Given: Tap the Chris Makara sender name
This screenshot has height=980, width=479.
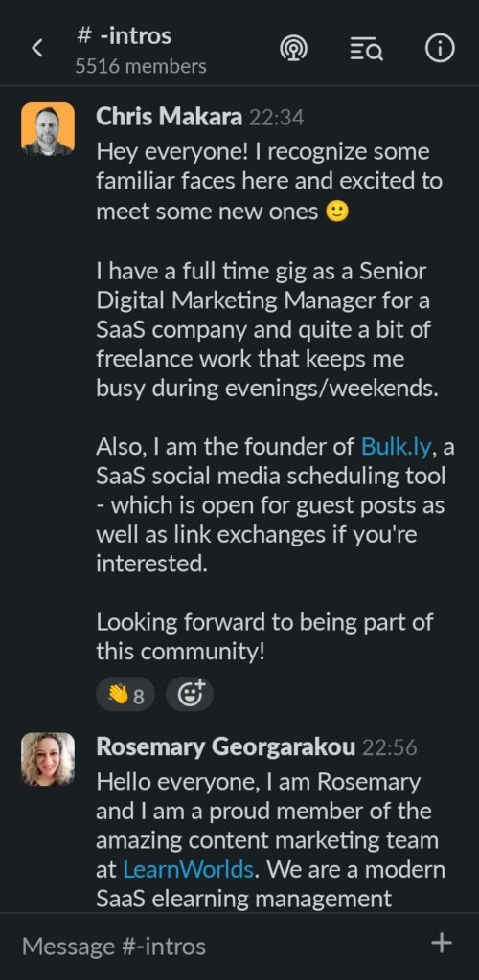Looking at the screenshot, I should (x=169, y=117).
